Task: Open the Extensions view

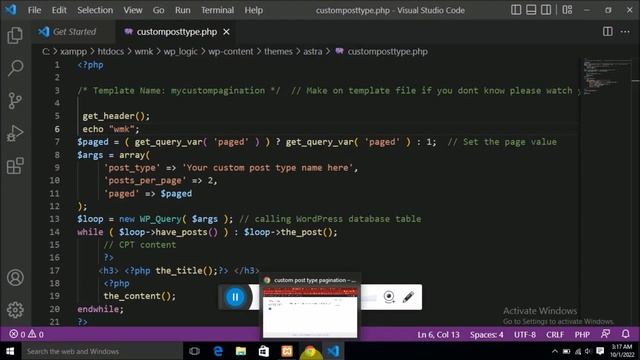Action: point(15,166)
